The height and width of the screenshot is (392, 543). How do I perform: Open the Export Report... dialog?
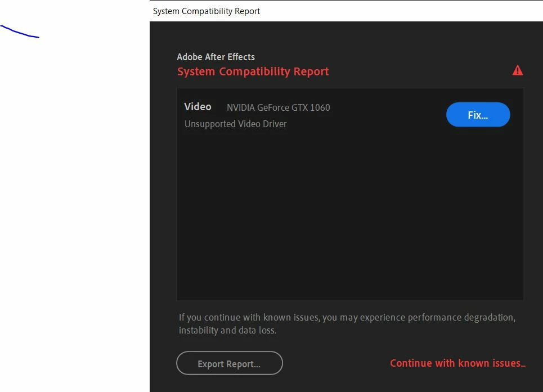[229, 363]
